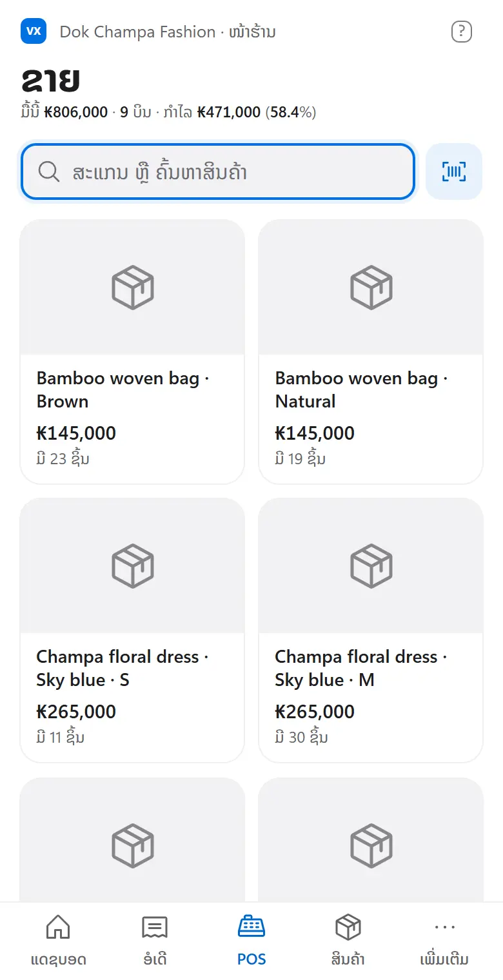Select Champa floral dress Sky blue S
Viewport: 503px width, 980px height.
coord(132,630)
